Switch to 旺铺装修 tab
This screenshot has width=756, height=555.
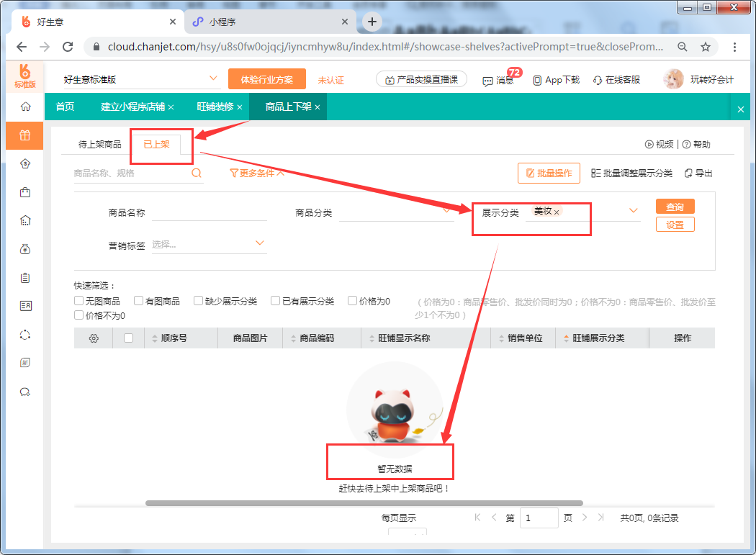[215, 107]
